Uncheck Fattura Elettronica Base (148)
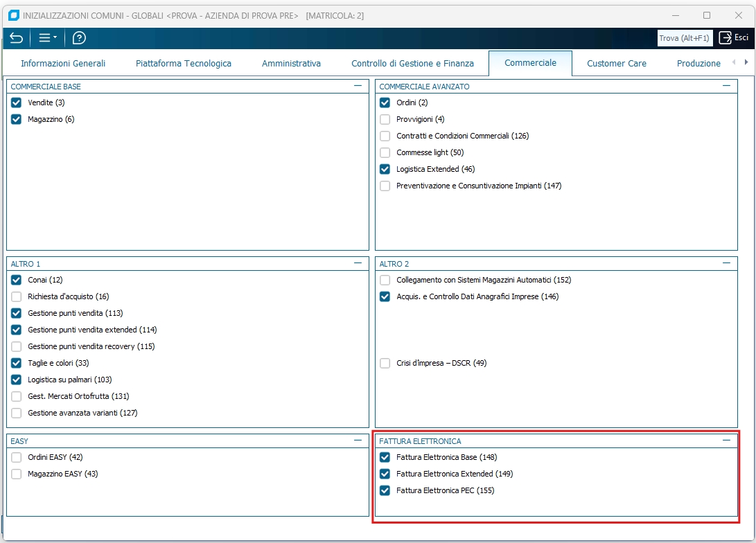The image size is (756, 543). tap(385, 457)
